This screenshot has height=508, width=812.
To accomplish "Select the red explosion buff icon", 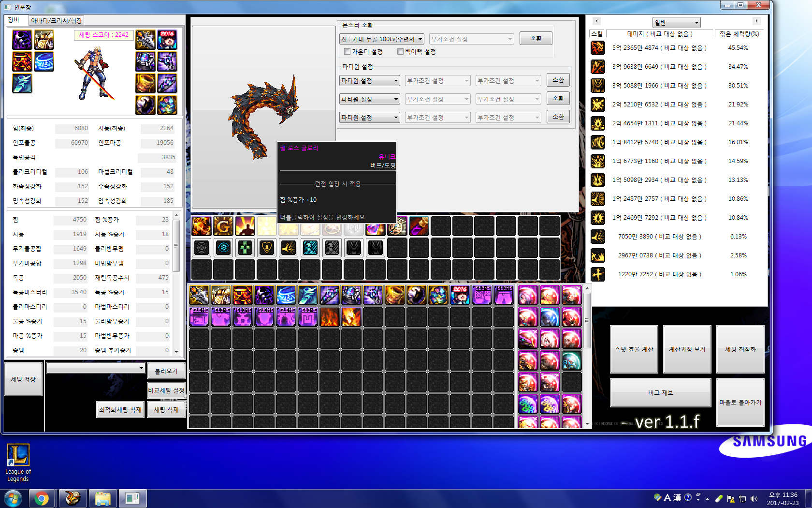I will tap(202, 226).
